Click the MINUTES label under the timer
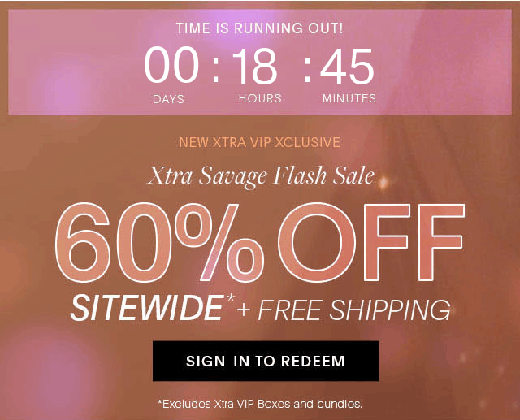 (349, 98)
